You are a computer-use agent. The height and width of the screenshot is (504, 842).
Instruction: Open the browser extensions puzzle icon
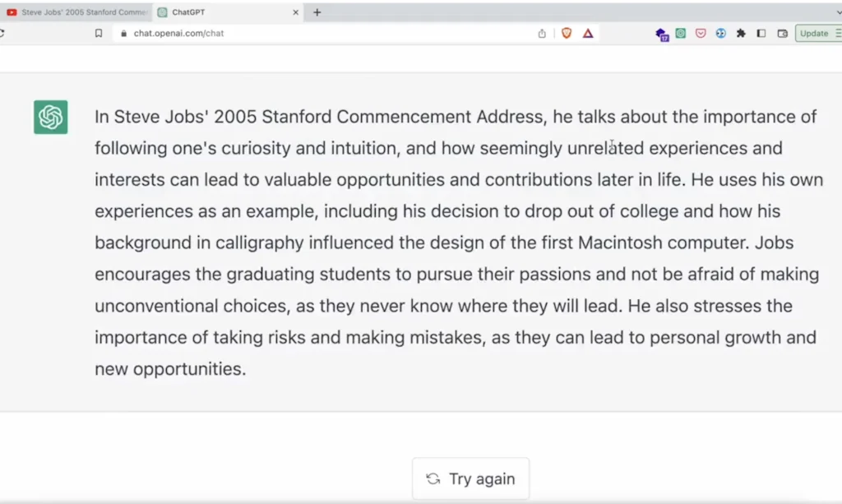[x=740, y=33]
